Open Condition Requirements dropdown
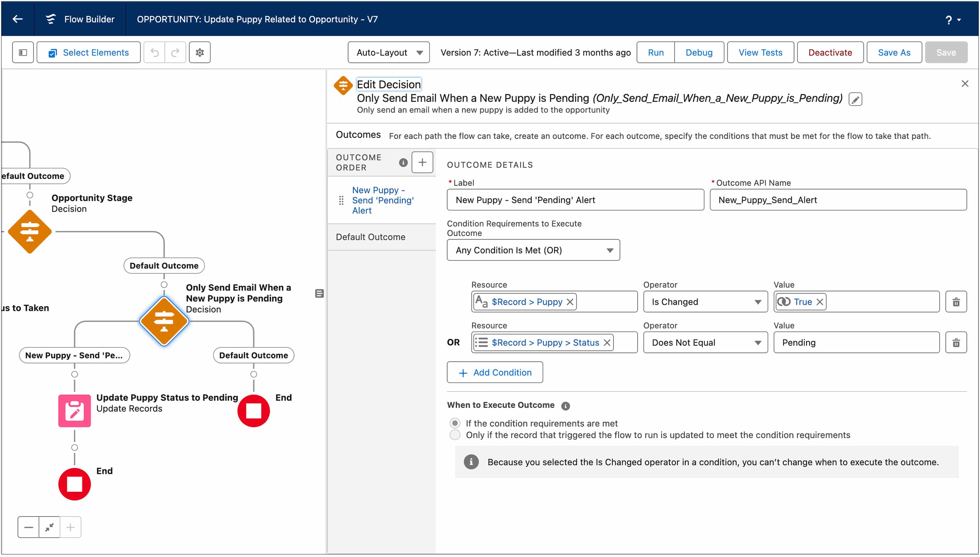Image resolution: width=980 pixels, height=557 pixels. click(533, 250)
